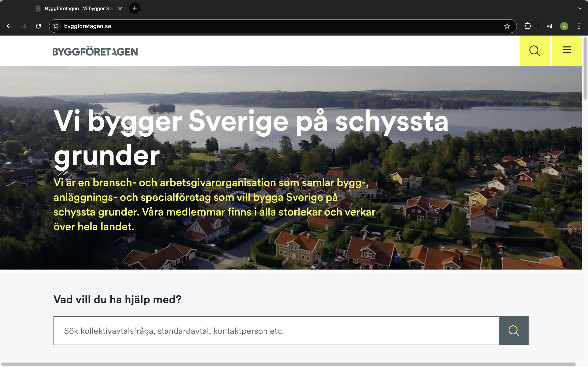Open Chrome's three-dot options menu
588x367 pixels.
[x=579, y=26]
